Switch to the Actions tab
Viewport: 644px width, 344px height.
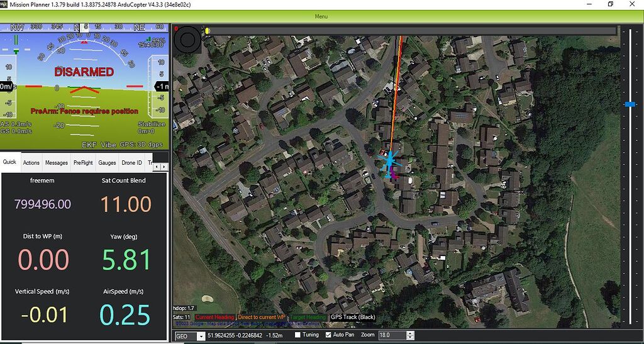pos(31,162)
